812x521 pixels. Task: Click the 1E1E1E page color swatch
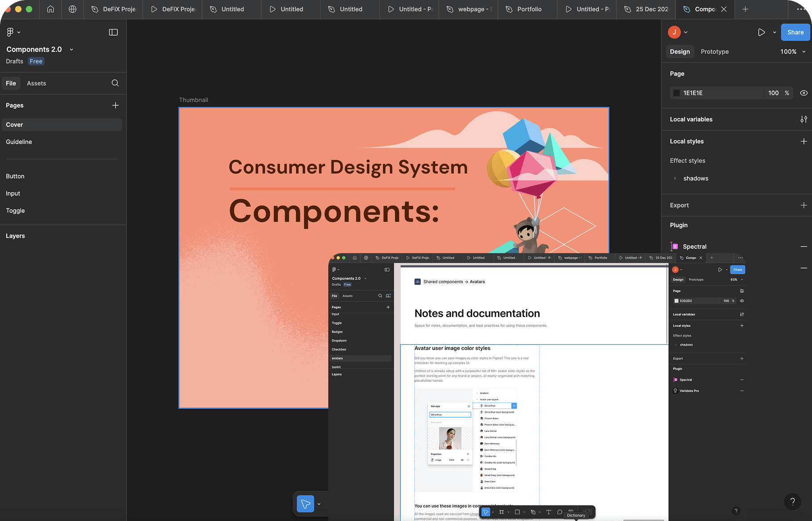pyautogui.click(x=677, y=93)
